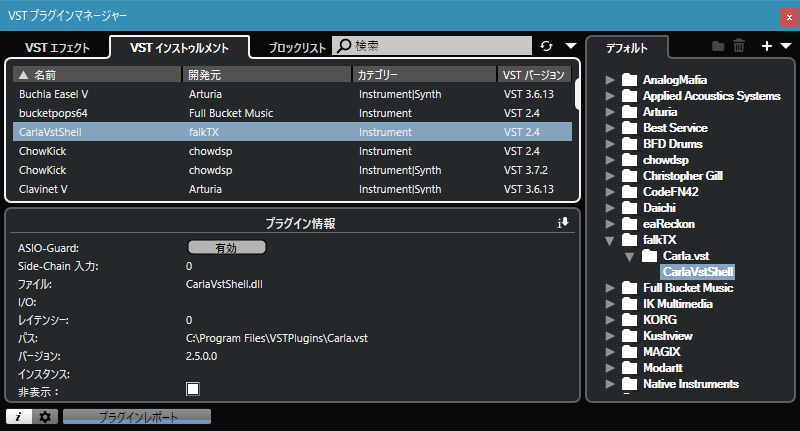The height and width of the screenshot is (431, 800).
Task: Click the trash delete icon in collection panel
Action: (x=739, y=46)
